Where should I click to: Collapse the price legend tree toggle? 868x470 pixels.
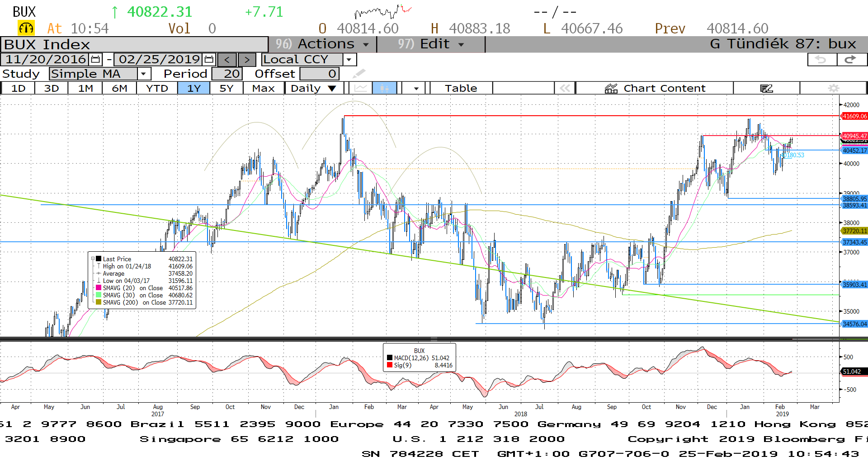click(93, 259)
